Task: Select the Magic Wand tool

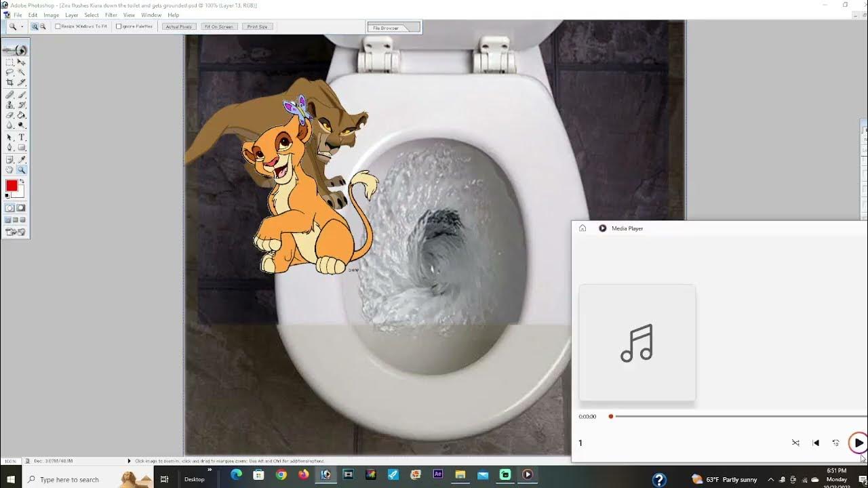Action: click(21, 71)
